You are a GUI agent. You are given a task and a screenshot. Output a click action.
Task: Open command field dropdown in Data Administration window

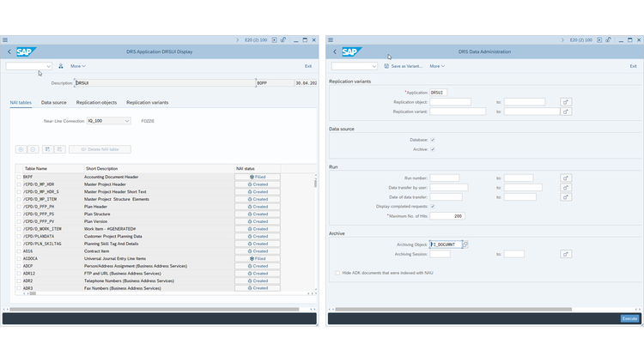pyautogui.click(x=374, y=66)
